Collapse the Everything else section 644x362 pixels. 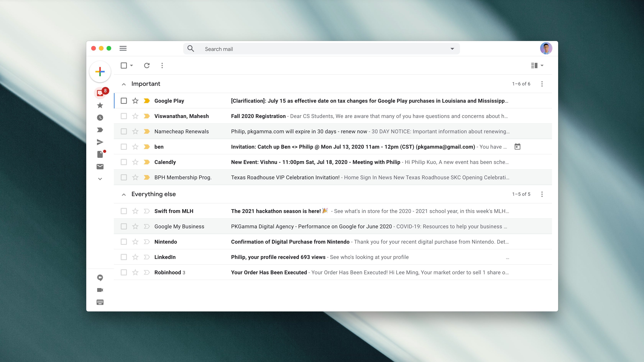tap(124, 195)
